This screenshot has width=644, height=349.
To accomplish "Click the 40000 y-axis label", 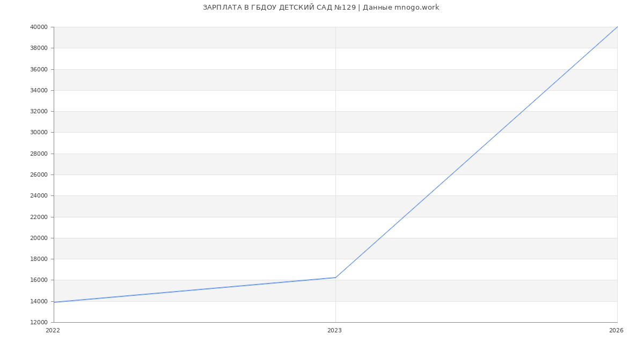I will (x=39, y=27).
